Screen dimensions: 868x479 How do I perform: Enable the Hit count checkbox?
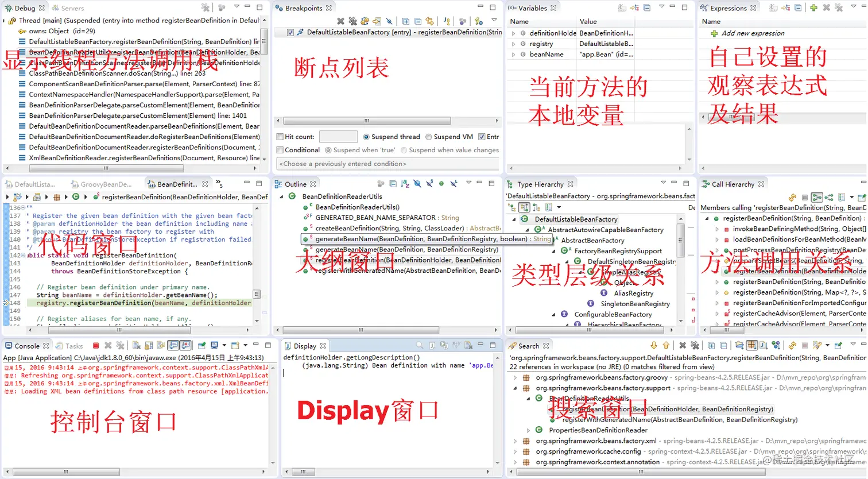coord(281,136)
